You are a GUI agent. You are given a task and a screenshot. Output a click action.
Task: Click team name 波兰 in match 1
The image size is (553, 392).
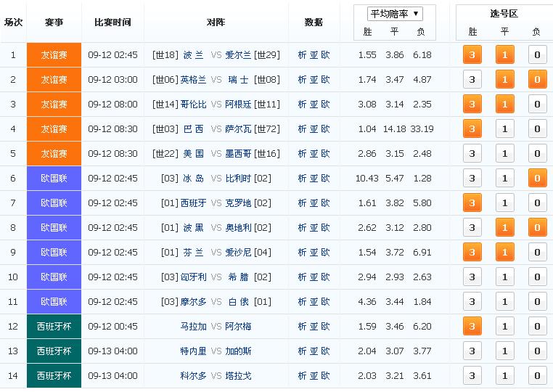pos(193,54)
